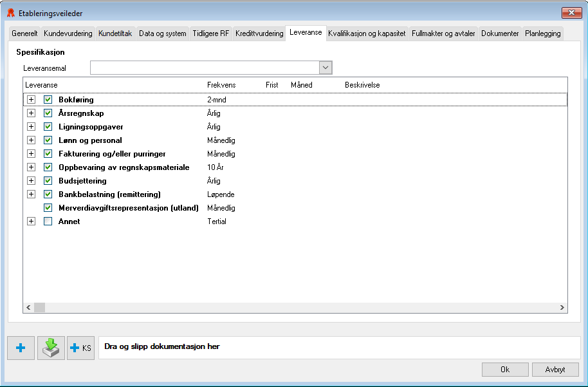The width and height of the screenshot is (588, 387).
Task: Expand the Bokføring tree node
Action: pos(31,99)
